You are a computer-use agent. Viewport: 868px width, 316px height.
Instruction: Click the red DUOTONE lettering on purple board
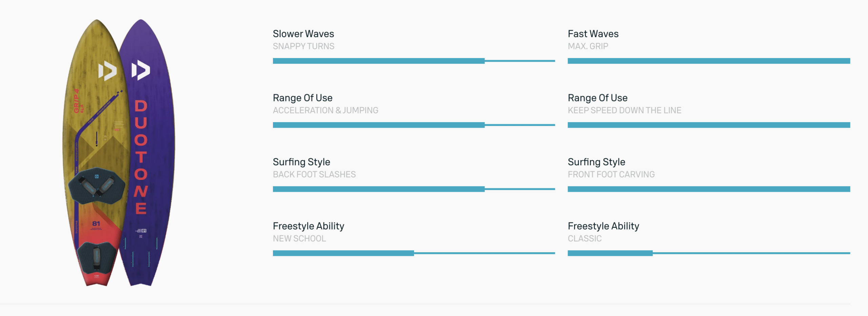coord(141,157)
